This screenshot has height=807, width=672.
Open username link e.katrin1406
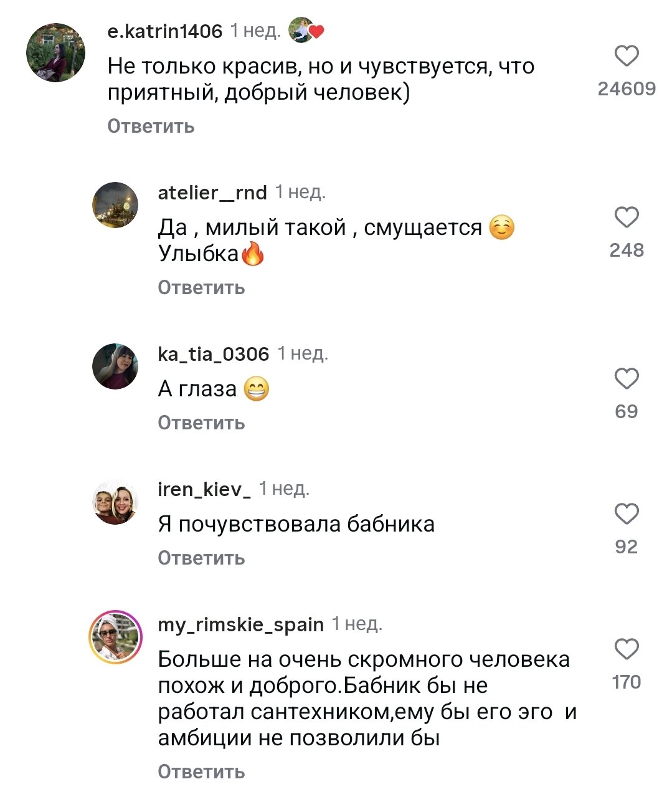click(x=164, y=31)
